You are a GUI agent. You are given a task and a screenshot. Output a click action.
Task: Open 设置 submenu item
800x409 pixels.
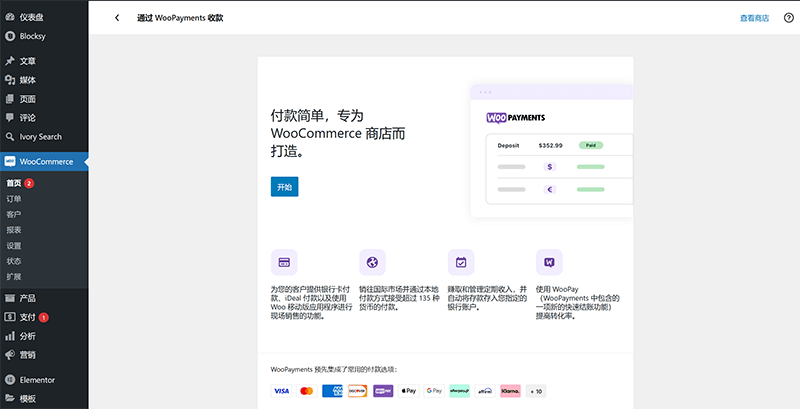click(14, 246)
